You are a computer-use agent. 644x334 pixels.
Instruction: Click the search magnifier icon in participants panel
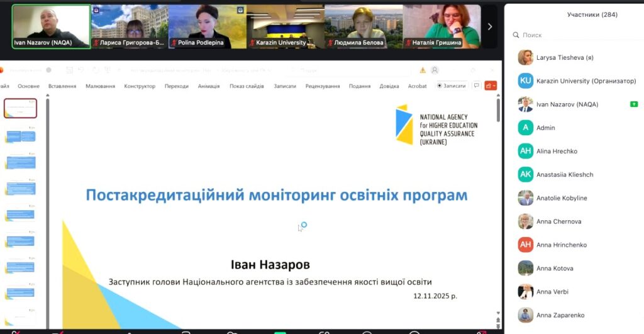516,36
